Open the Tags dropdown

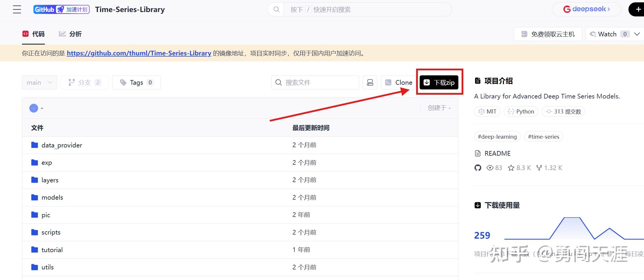coord(136,82)
